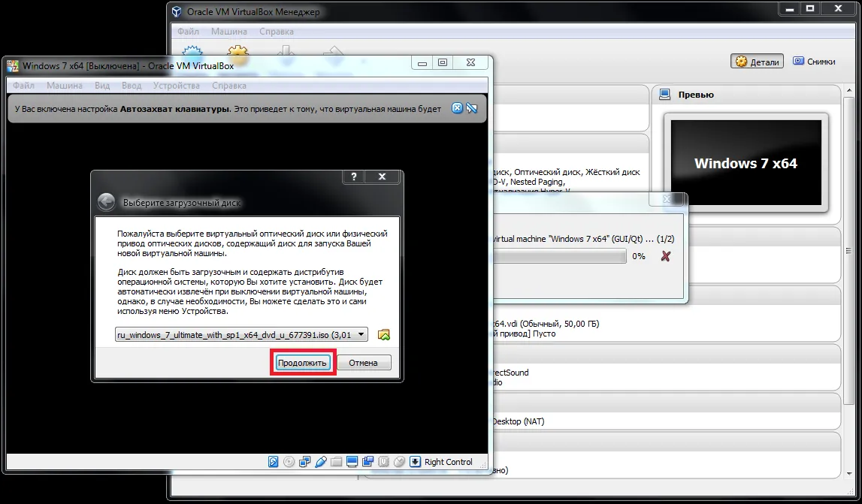Expand the ISO image selection dropdown

tap(361, 335)
